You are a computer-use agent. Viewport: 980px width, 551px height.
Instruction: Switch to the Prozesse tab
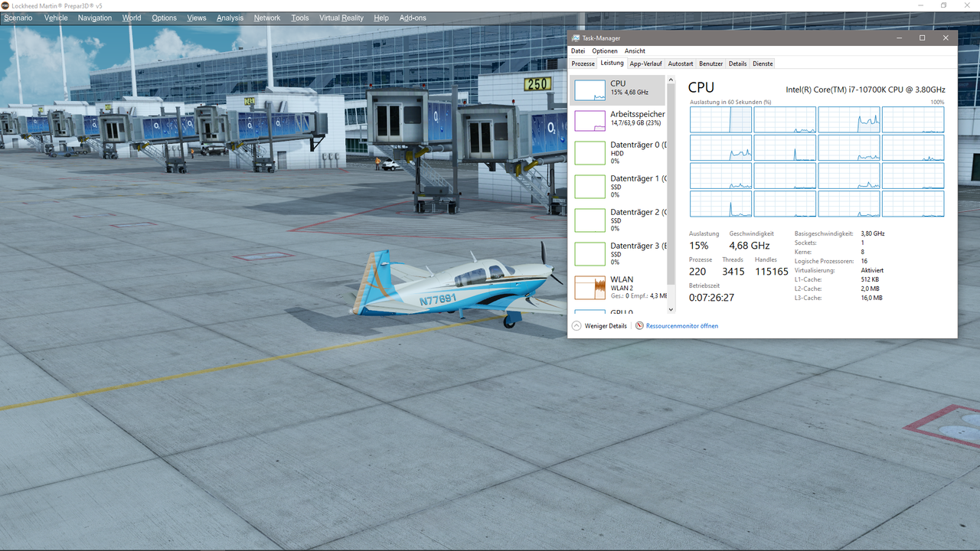[583, 64]
